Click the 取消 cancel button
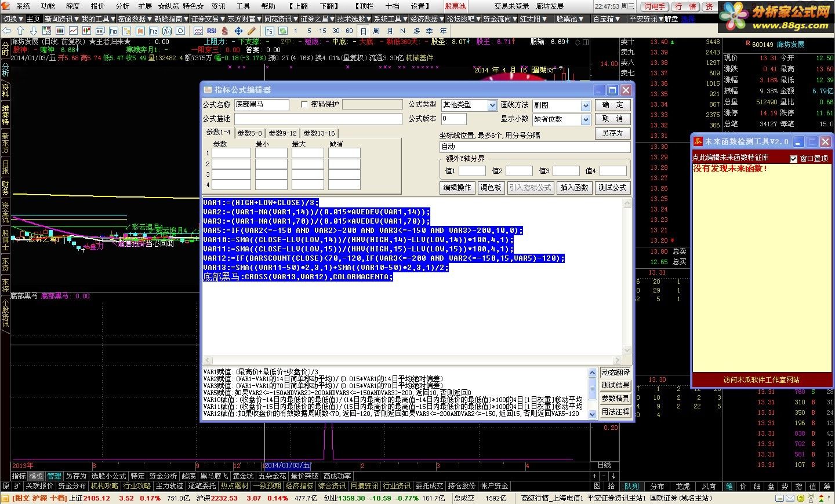The height and width of the screenshot is (504, 835). 613,119
